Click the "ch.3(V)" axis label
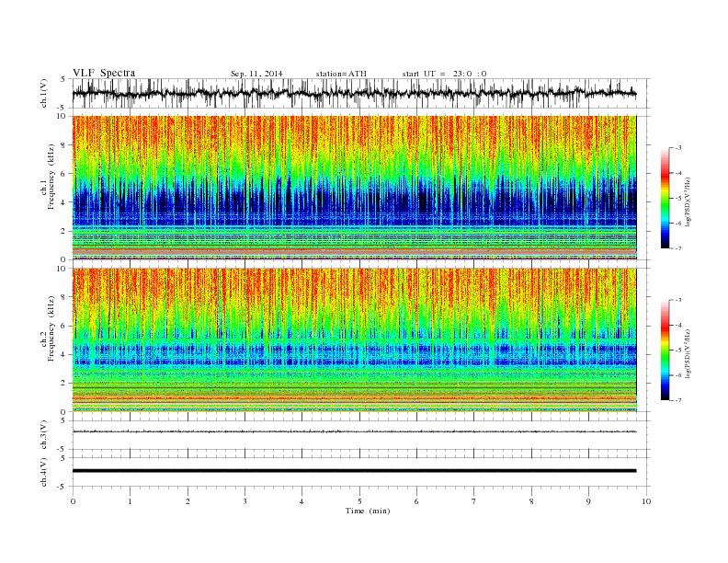The width and height of the screenshot is (728, 563). (x=44, y=434)
